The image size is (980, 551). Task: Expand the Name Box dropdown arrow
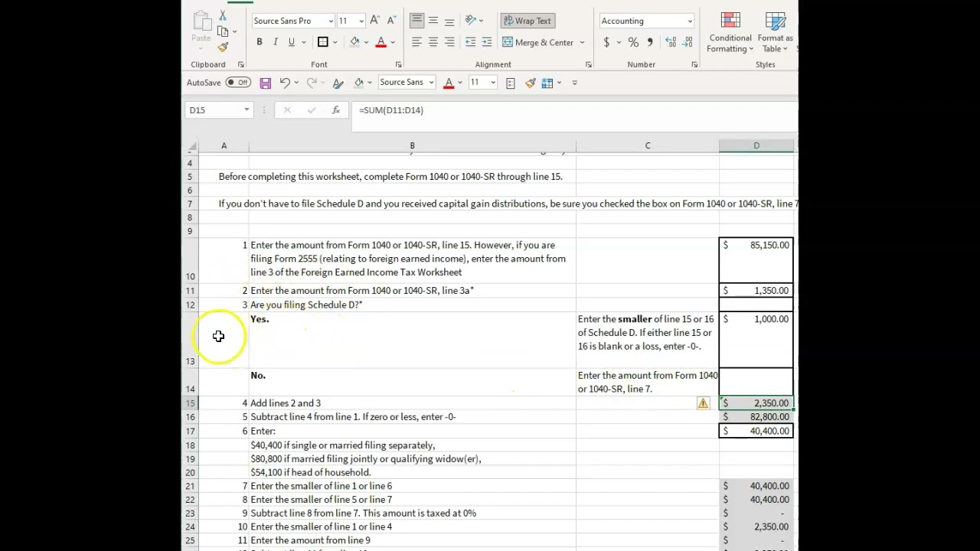pos(247,110)
